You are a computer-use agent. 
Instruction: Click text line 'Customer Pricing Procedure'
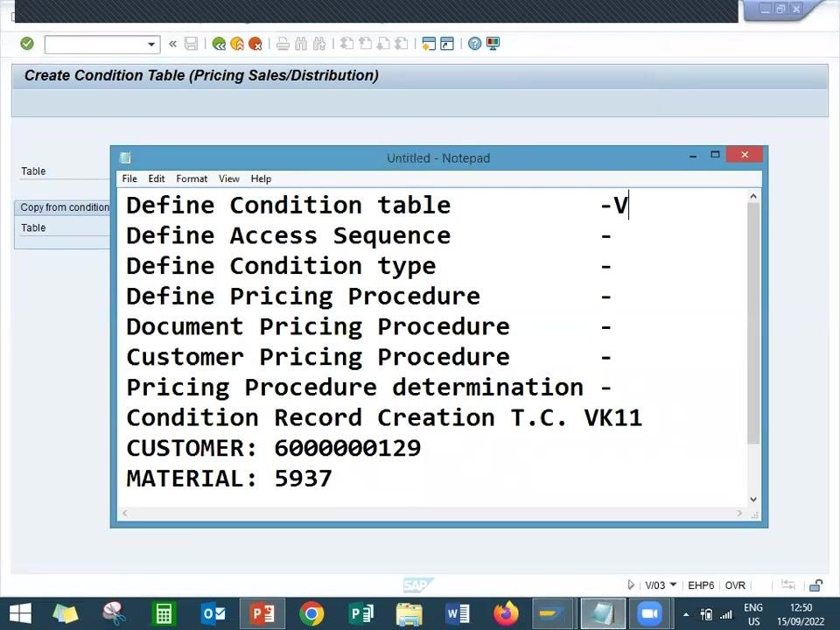pyautogui.click(x=318, y=357)
